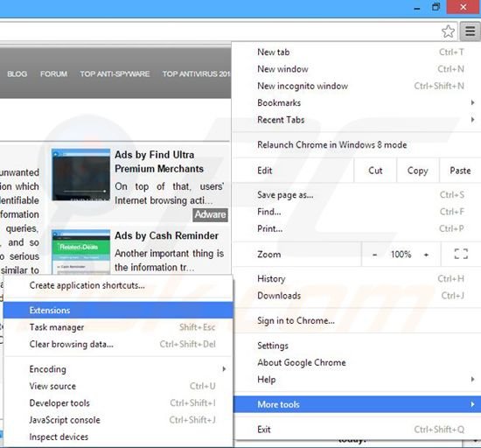The image size is (481, 448).
Task: Increase zoom with the plus button
Action: pyautogui.click(x=426, y=255)
